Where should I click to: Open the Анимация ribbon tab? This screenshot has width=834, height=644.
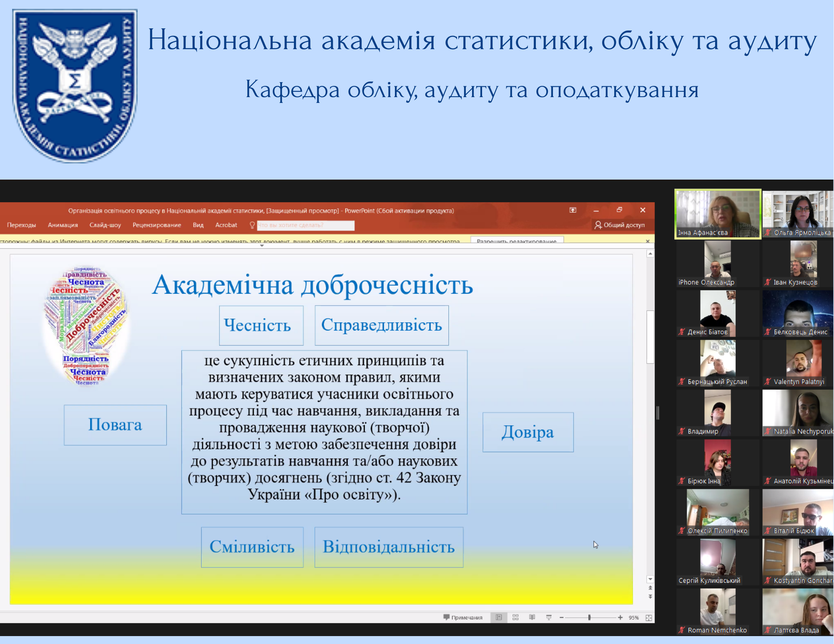tap(63, 225)
